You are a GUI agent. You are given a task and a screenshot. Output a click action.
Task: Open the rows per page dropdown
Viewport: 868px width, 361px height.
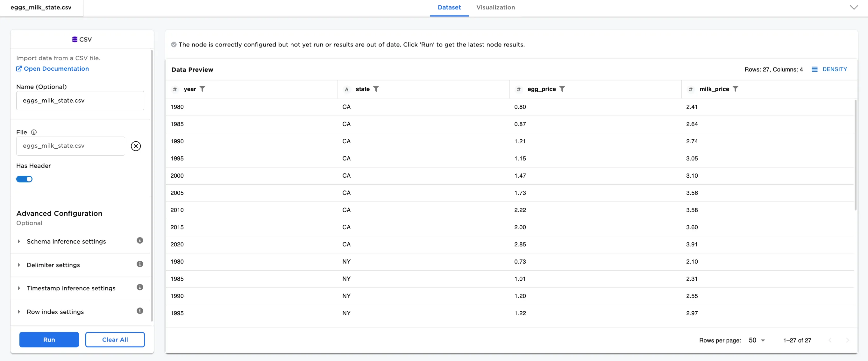click(x=757, y=340)
